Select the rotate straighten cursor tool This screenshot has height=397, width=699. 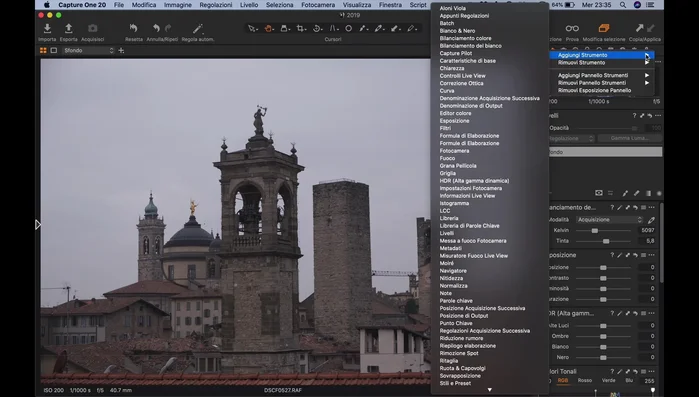tap(317, 29)
